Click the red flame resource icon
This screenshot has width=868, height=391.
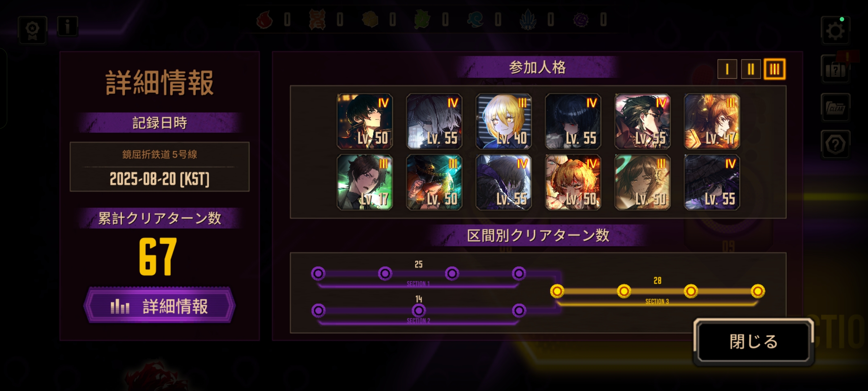264,20
